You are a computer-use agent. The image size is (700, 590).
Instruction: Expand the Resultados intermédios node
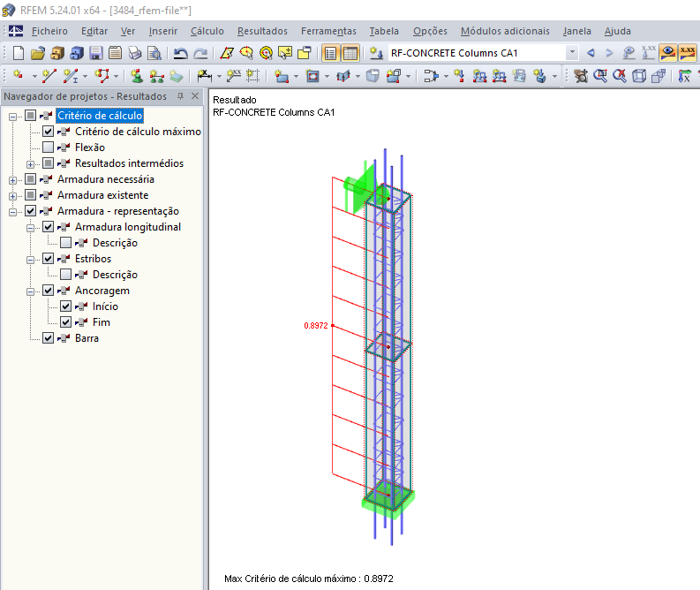30,164
